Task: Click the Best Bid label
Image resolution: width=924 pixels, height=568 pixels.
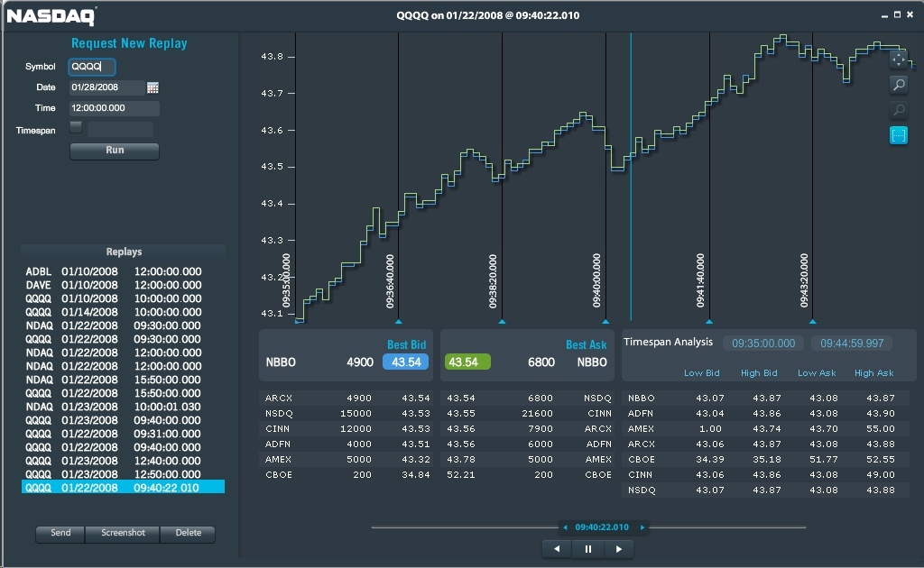Action: 406,345
